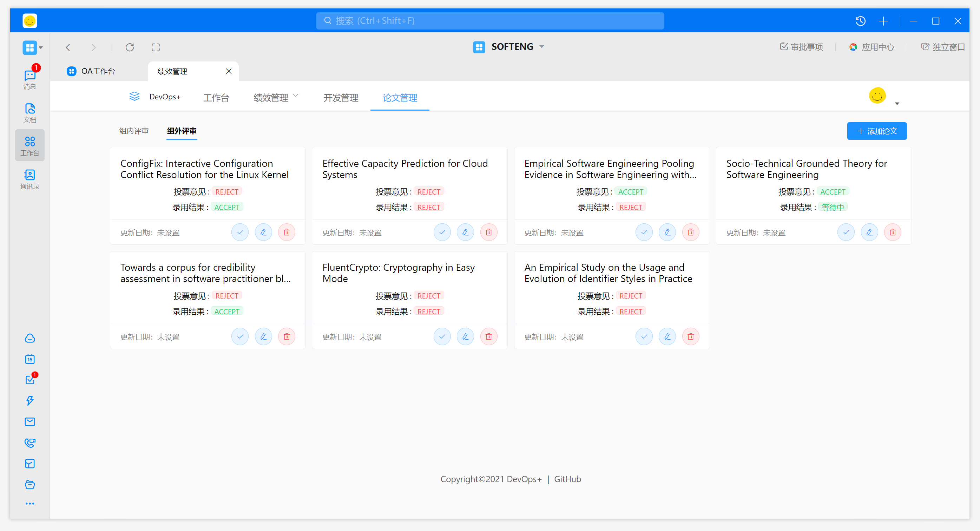This screenshot has height=531, width=980.
Task: Open the todo checkbox icon in sidebar
Action: pos(30,379)
